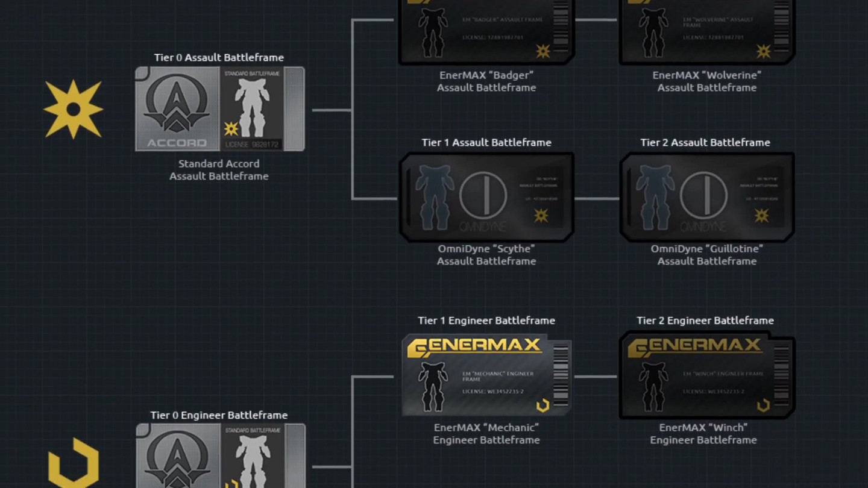
Task: Click the "Tier 2 Assault Battleframe" heading
Action: (705, 143)
